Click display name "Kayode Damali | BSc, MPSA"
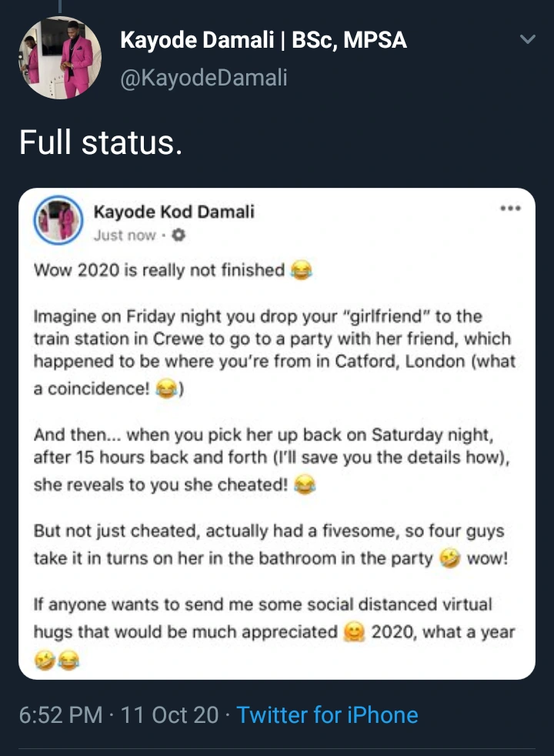 click(263, 41)
